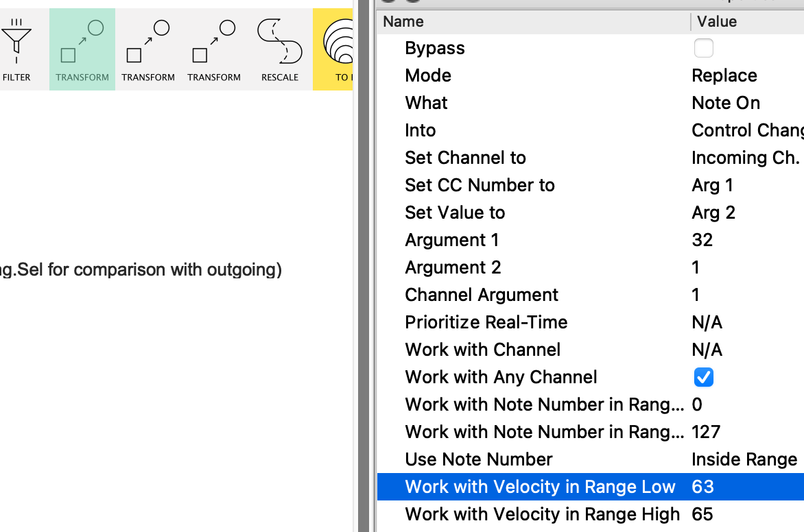Select the Set CC Number to row
This screenshot has width=804, height=532.
480,185
